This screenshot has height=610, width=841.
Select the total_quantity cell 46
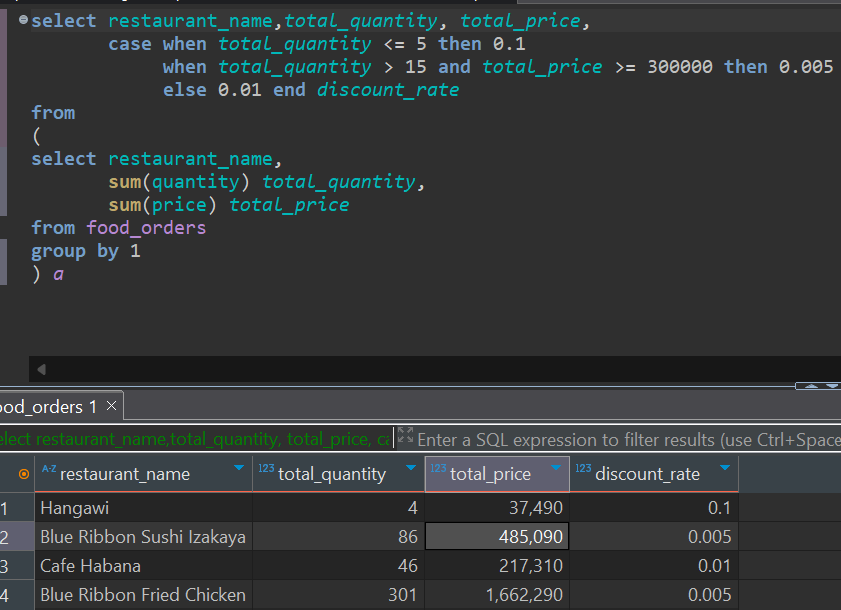tap(338, 565)
